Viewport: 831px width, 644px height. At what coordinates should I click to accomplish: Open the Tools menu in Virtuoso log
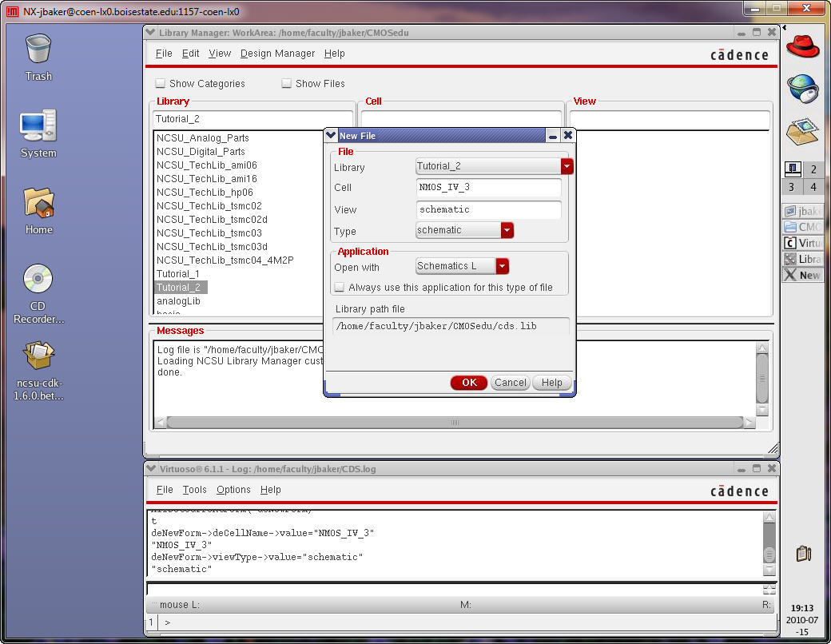click(x=194, y=490)
